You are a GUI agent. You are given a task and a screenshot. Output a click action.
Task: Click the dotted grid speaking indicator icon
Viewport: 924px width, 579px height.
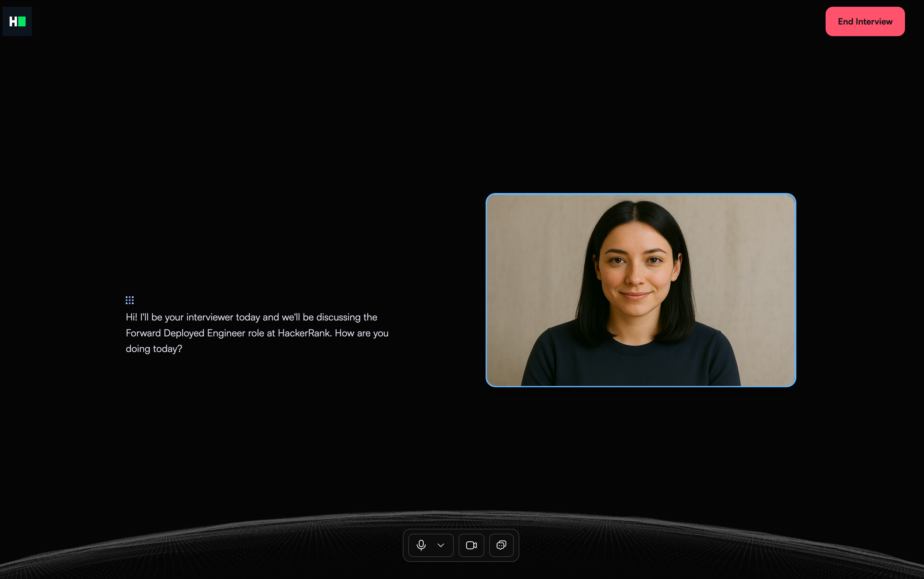click(130, 300)
